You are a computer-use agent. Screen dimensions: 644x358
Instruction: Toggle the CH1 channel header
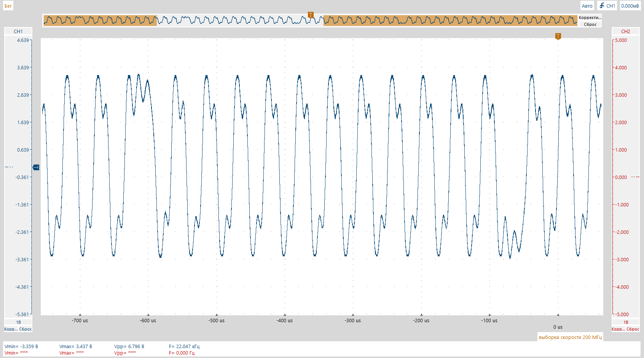point(18,31)
